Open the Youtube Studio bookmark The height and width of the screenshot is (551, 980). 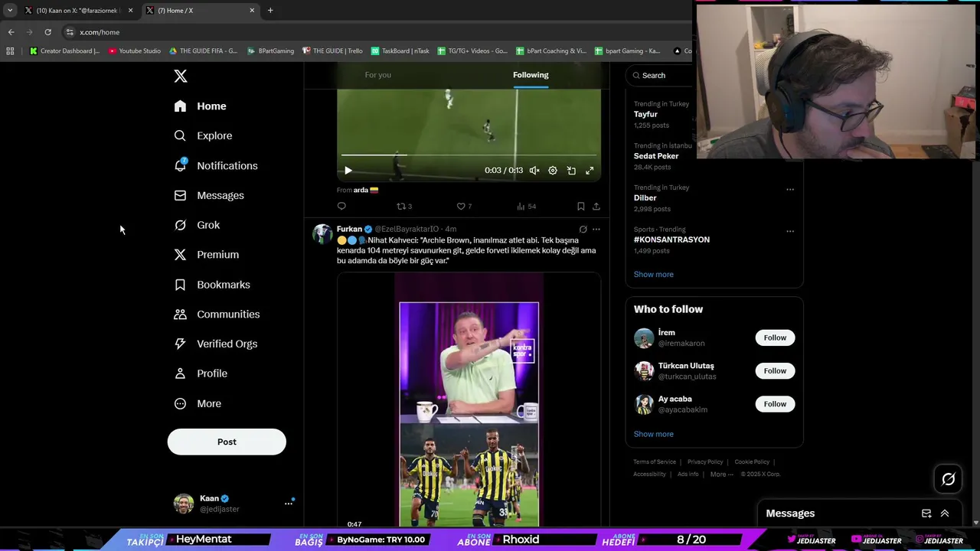(135, 51)
